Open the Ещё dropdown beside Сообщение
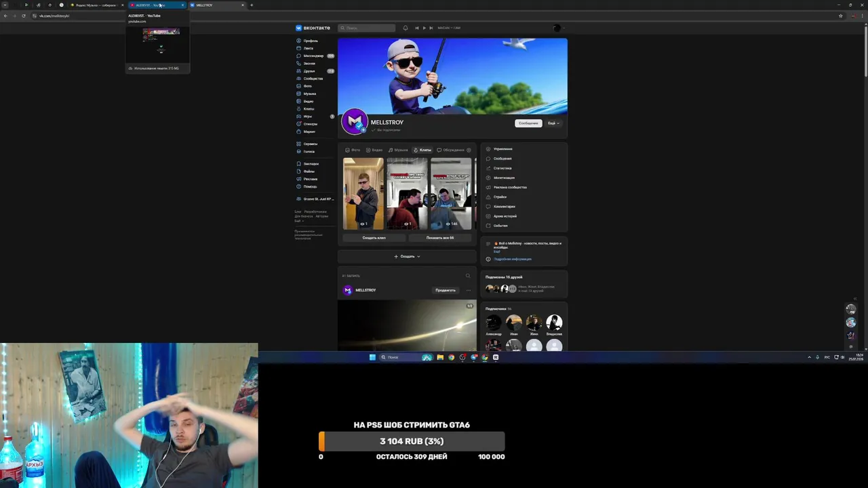The height and width of the screenshot is (488, 868). tap(553, 123)
